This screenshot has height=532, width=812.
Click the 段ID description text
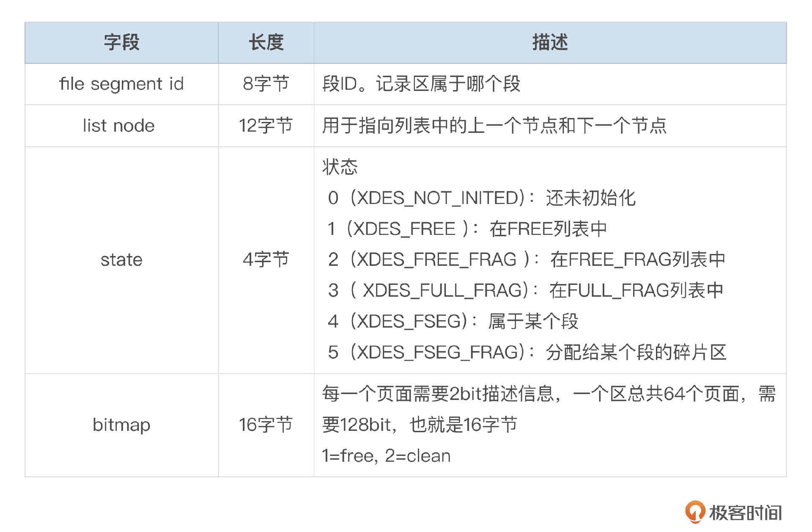421,84
